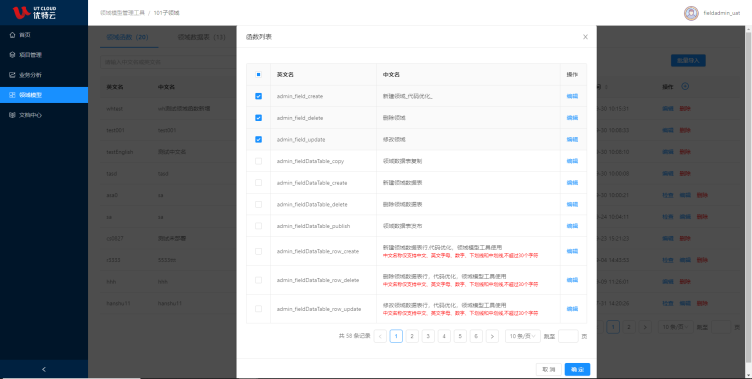Click the 领域模型管理工具 breadcrumb link
The height and width of the screenshot is (379, 752).
(x=122, y=13)
